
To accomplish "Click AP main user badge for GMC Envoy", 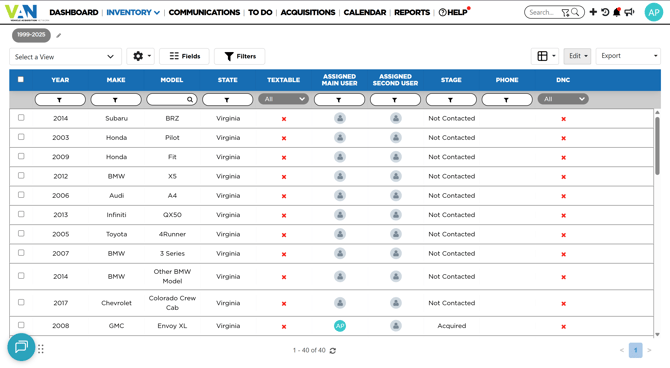I will (x=340, y=326).
